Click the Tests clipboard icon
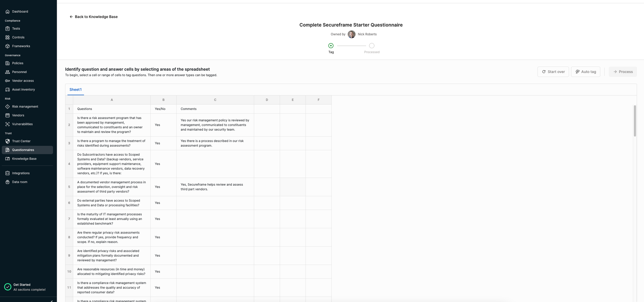 7,29
